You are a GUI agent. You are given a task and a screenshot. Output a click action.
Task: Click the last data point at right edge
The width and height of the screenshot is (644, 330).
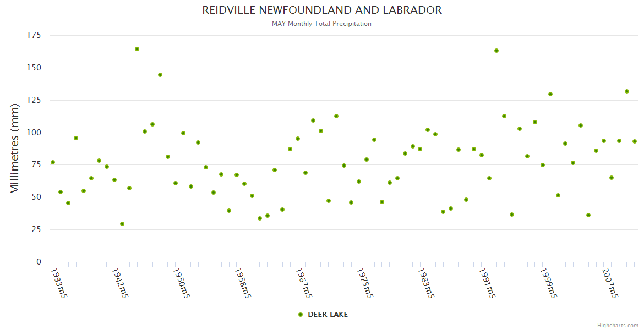(635, 141)
